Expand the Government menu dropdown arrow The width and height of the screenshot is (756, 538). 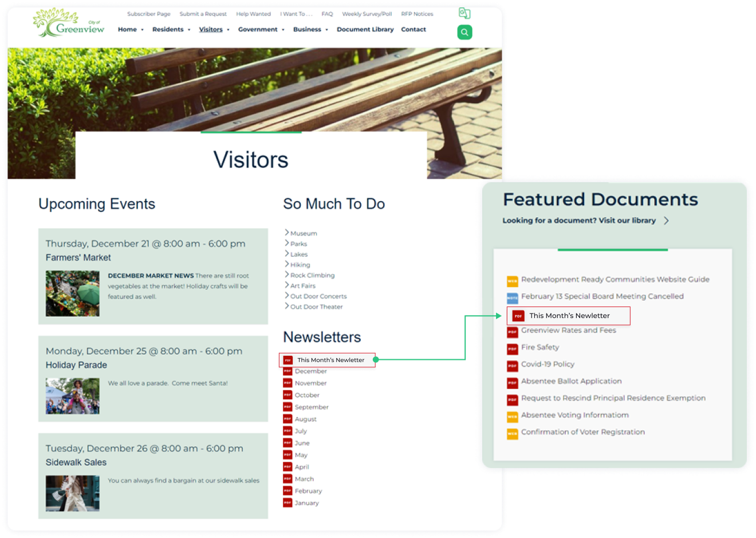click(283, 30)
